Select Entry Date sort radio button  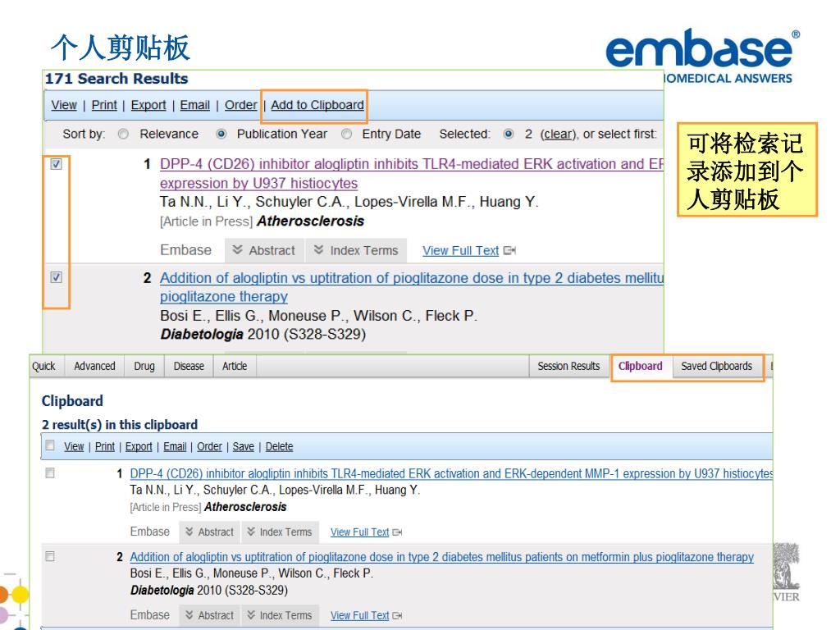347,134
